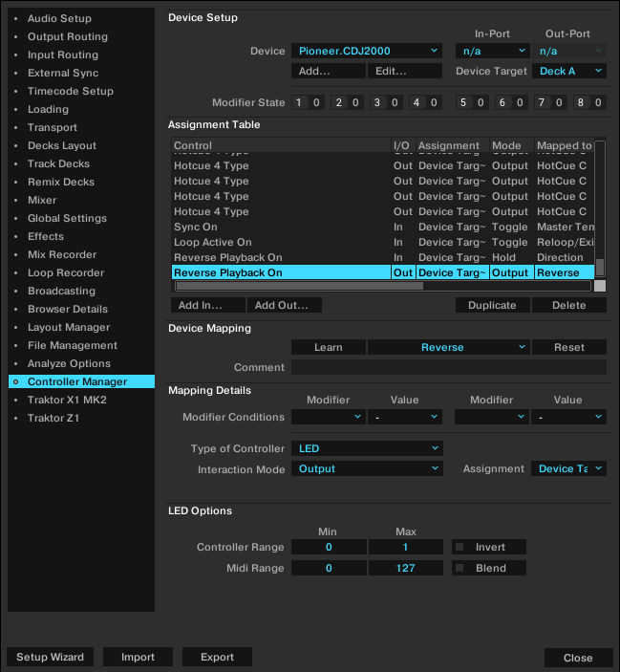
Task: Enable the Invert checkbox
Action: (x=460, y=548)
